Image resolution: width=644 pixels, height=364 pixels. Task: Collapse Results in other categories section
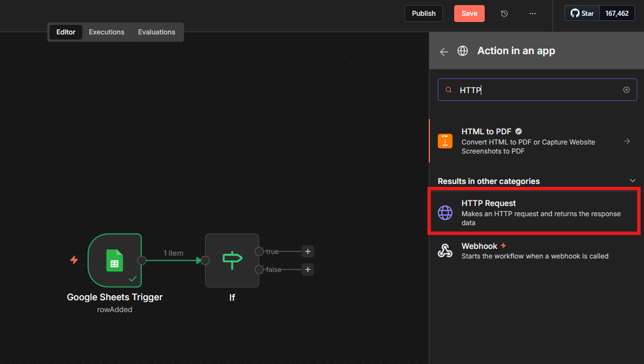pos(632,181)
